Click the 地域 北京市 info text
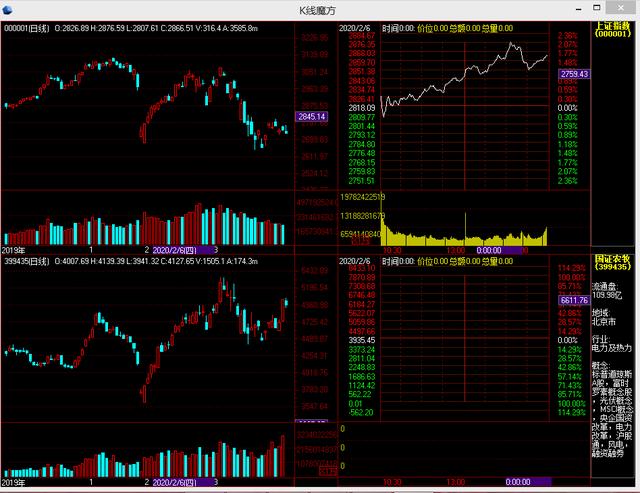Screen dimensions: 640x493 pos(604,317)
